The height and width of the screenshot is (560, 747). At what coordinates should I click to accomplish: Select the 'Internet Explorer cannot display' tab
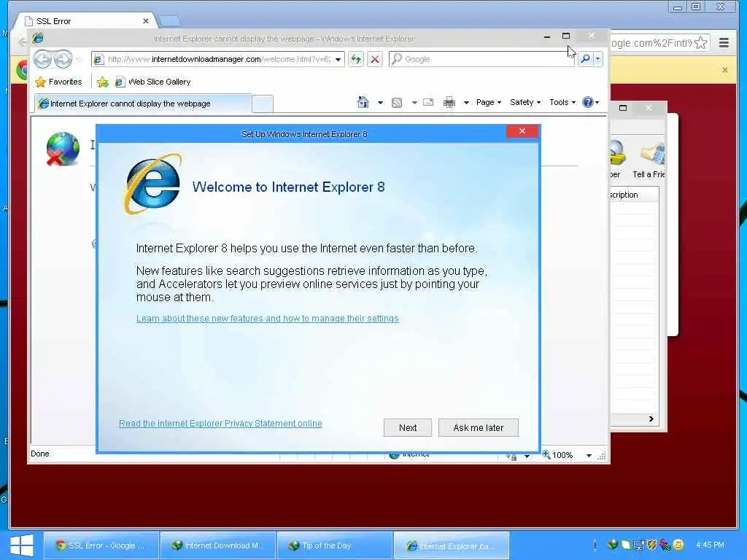tap(142, 104)
